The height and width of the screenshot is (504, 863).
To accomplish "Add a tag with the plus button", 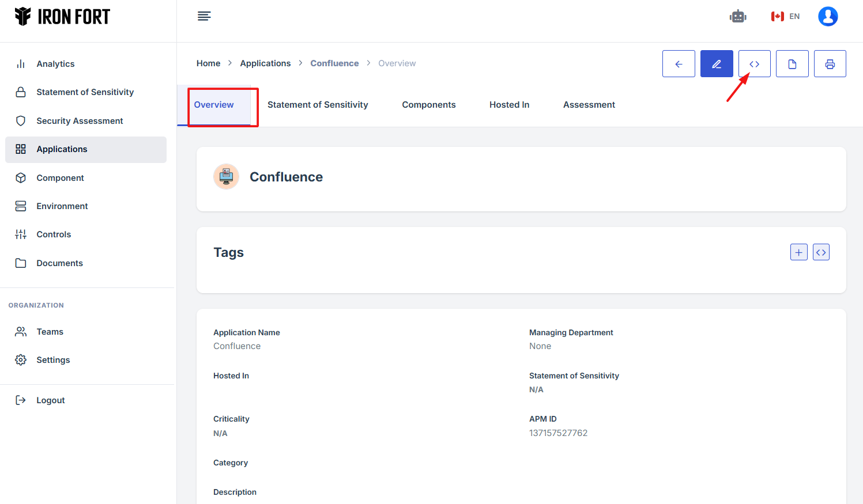I will [798, 252].
